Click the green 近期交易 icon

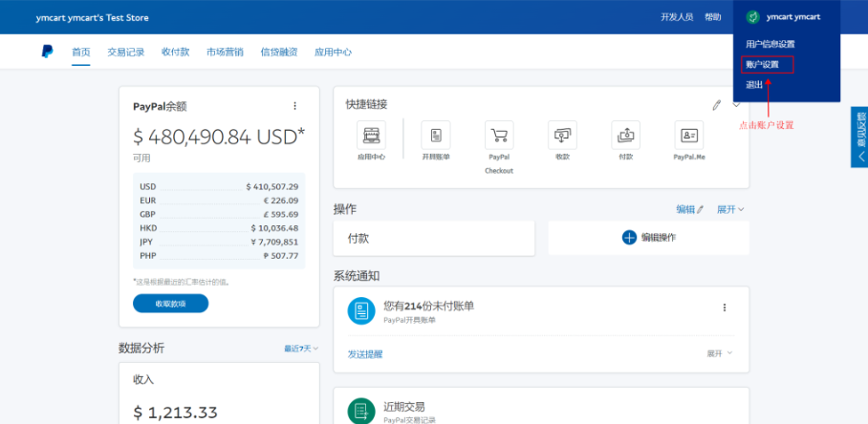pyautogui.click(x=361, y=412)
